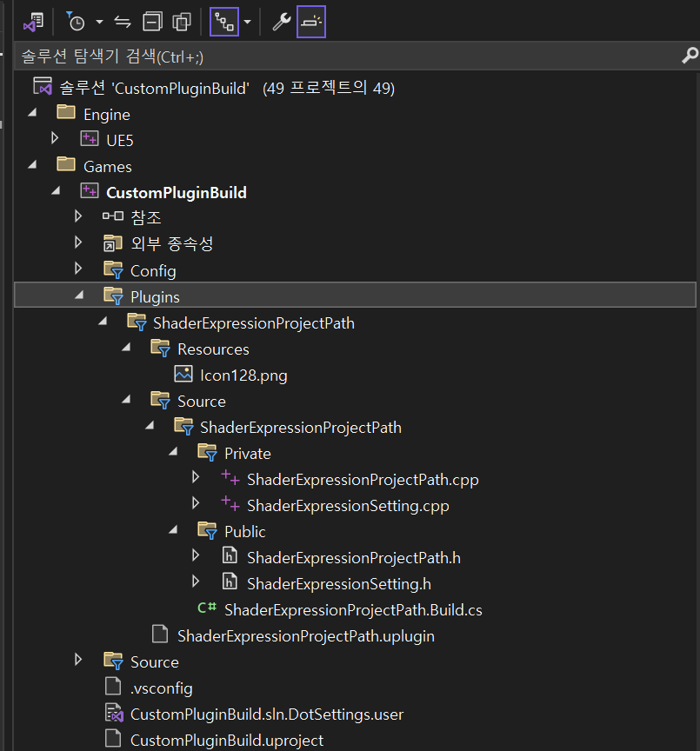Click the Engine folder icon
The image size is (700, 751).
pyautogui.click(x=66, y=112)
